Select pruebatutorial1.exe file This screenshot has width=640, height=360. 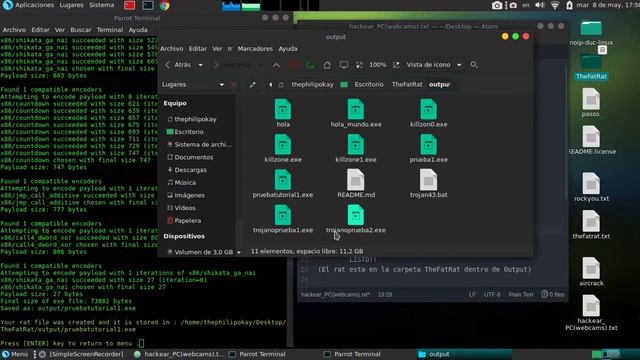[283, 184]
